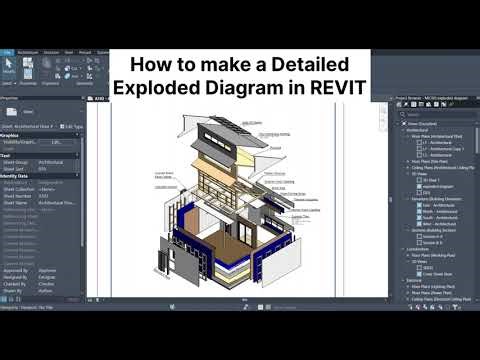Select the 3D View 1 item
Screen dimensions: 480x360
point(431,180)
